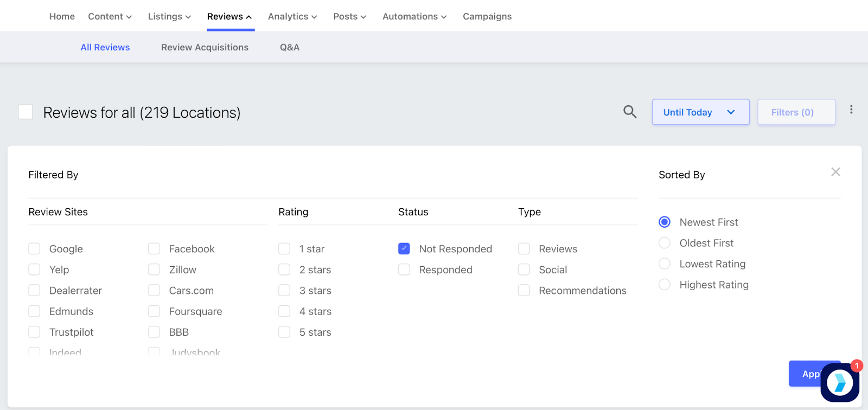Check the Zillow checkbox
868x410 pixels.
(154, 270)
